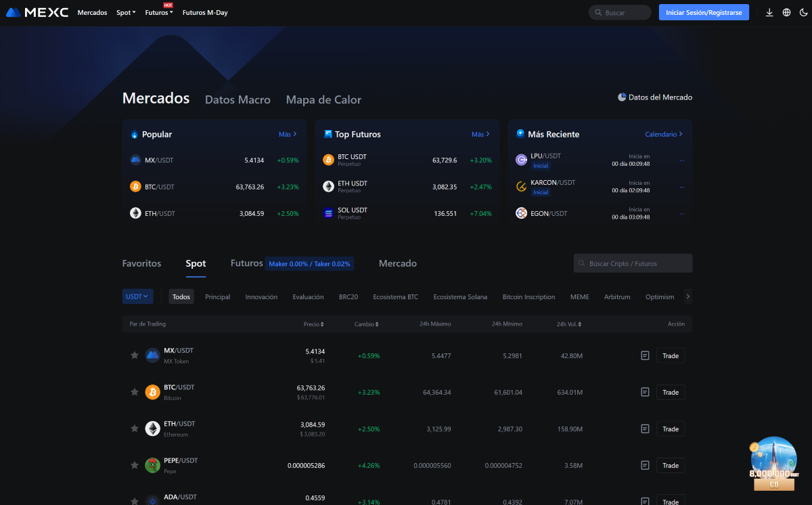
Task: Click the Bitcoin icon in table
Action: click(152, 392)
